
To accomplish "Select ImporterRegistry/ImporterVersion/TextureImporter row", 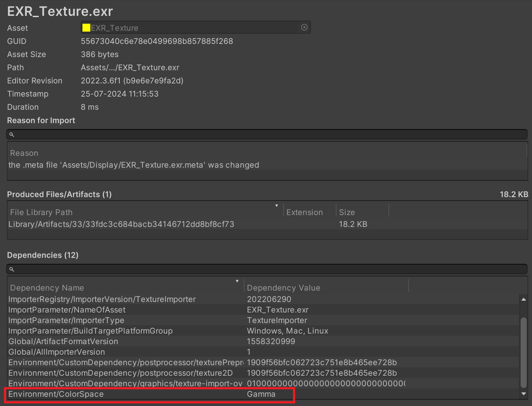I will click(263, 299).
